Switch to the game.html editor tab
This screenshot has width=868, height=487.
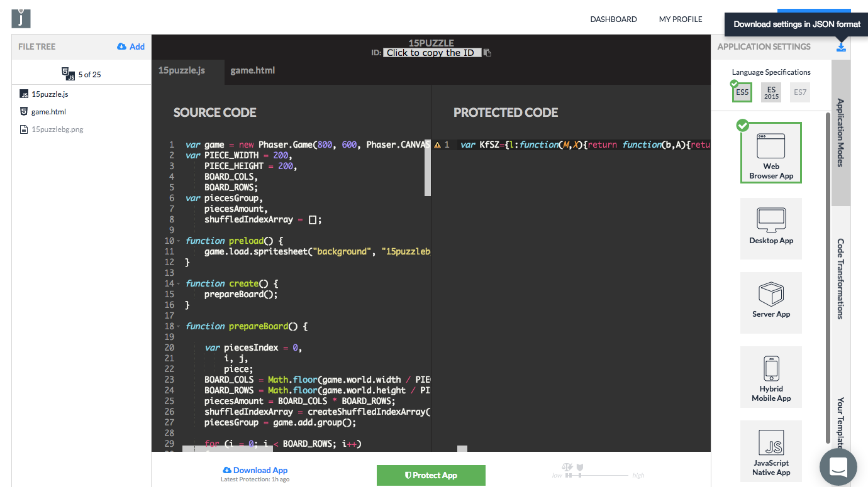(x=253, y=70)
